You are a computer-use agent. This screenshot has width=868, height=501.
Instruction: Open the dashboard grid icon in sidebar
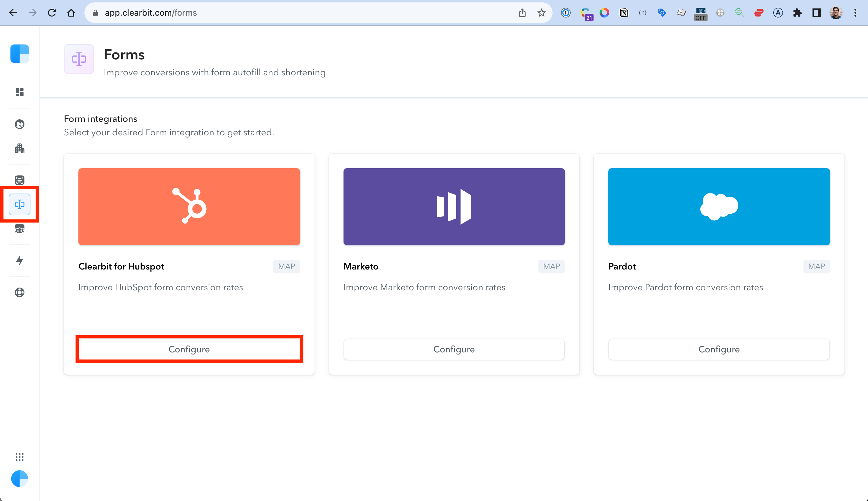(19, 92)
